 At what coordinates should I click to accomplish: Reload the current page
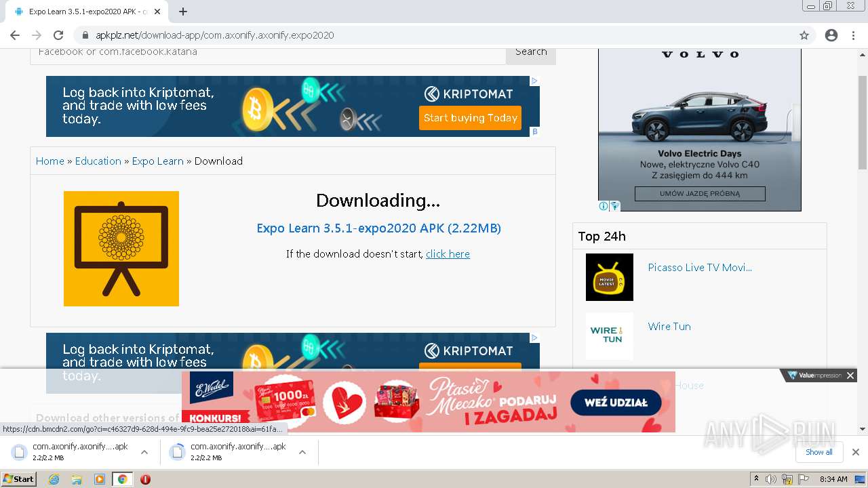(58, 35)
